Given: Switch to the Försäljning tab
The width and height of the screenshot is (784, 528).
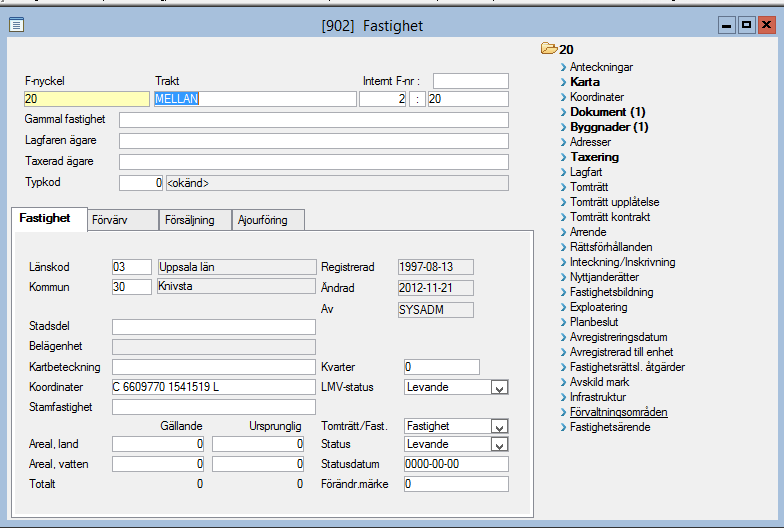Looking at the screenshot, I should pyautogui.click(x=195, y=220).
